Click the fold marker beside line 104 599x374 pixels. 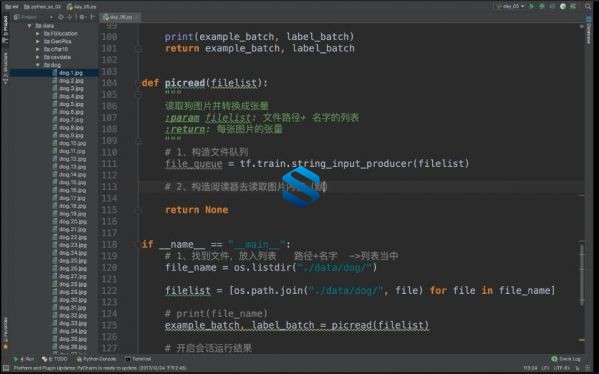pos(139,83)
